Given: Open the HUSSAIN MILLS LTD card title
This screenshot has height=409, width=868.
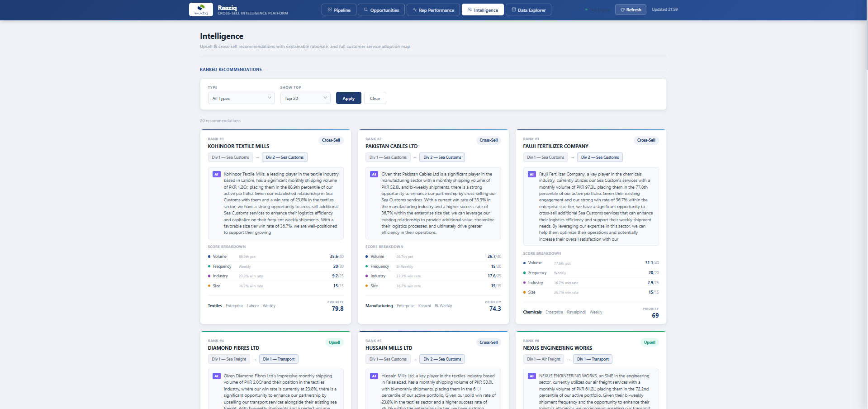Looking at the screenshot, I should 389,348.
